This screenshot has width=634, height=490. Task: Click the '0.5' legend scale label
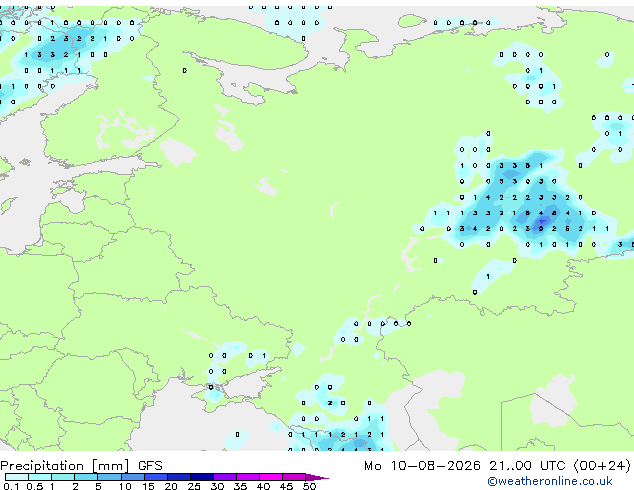34,486
